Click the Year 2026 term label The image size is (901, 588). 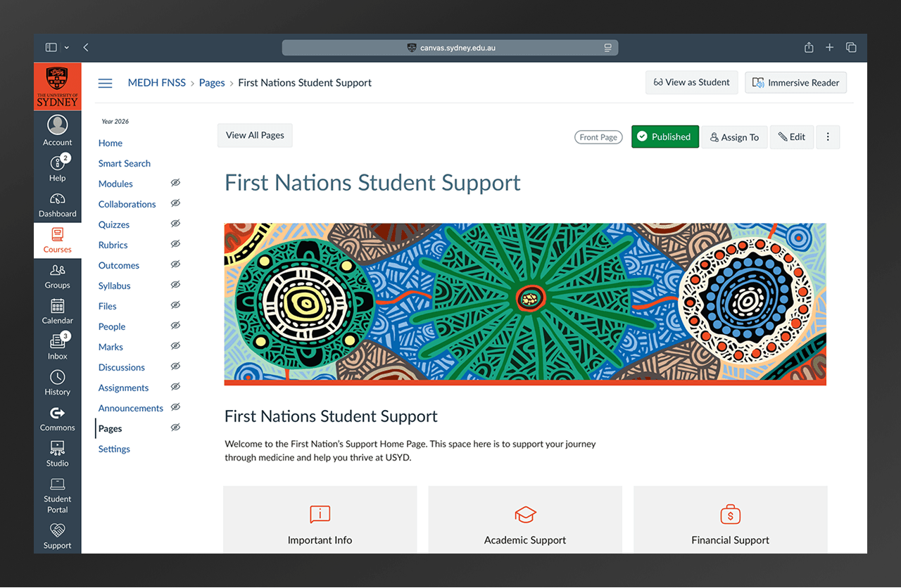pos(115,122)
